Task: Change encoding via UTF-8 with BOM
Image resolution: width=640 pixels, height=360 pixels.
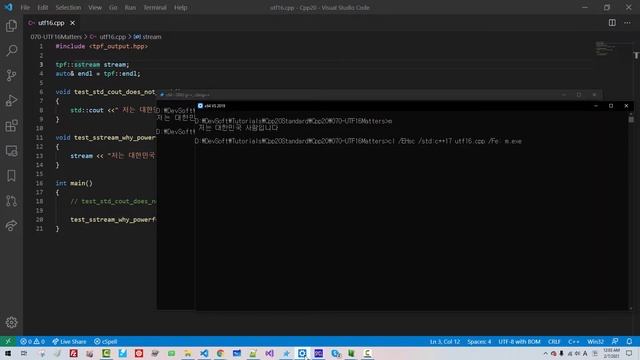Action: click(519, 341)
